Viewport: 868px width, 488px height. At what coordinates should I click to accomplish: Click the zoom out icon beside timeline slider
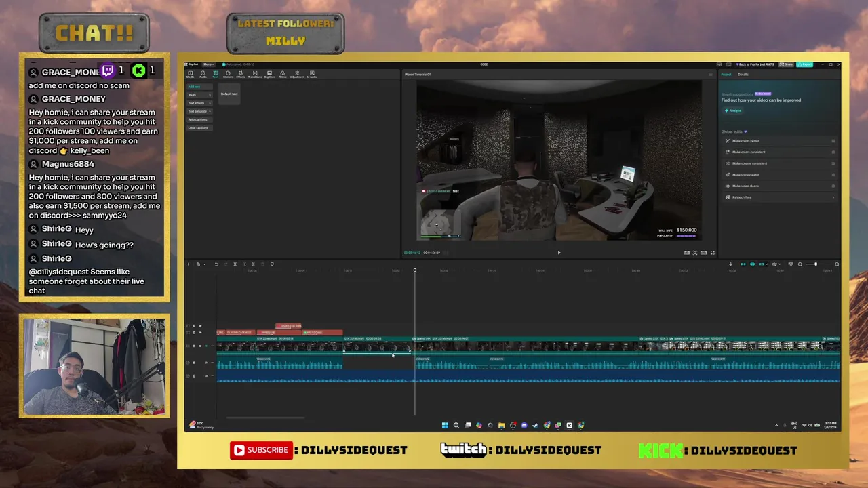[800, 264]
